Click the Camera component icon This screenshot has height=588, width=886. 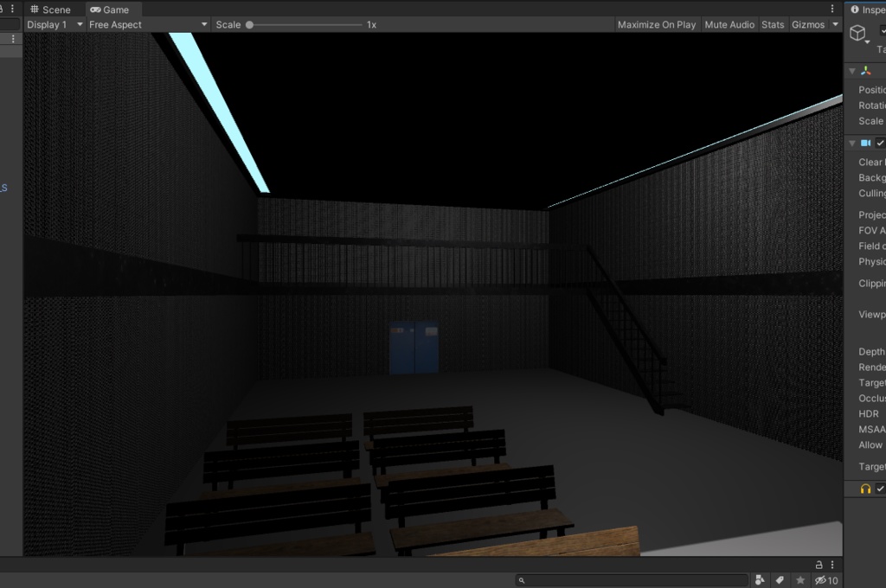[865, 144]
